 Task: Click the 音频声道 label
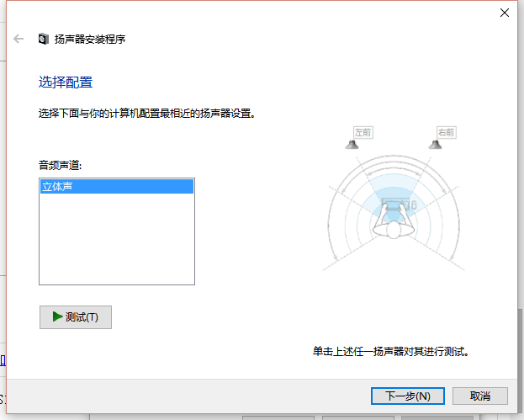61,165
